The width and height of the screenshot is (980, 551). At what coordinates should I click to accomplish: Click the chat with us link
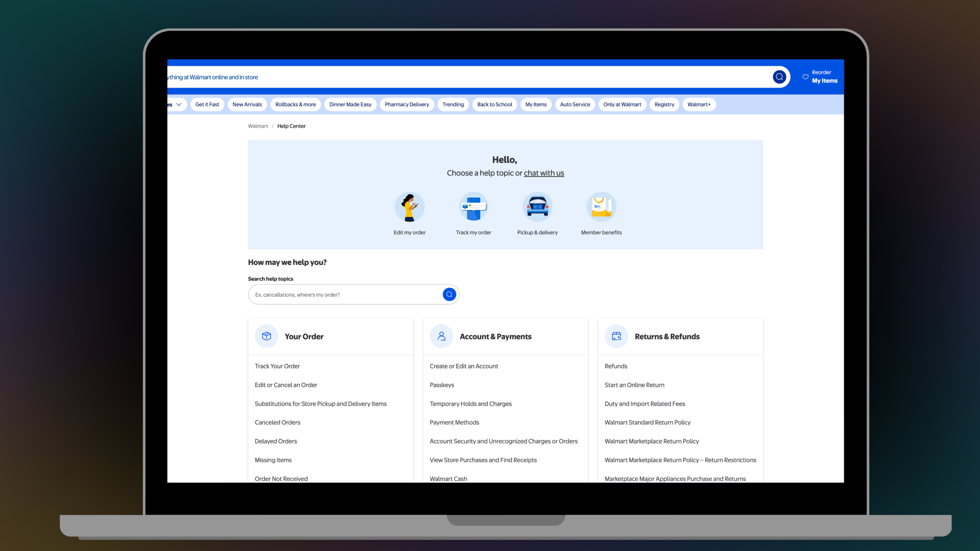click(544, 173)
